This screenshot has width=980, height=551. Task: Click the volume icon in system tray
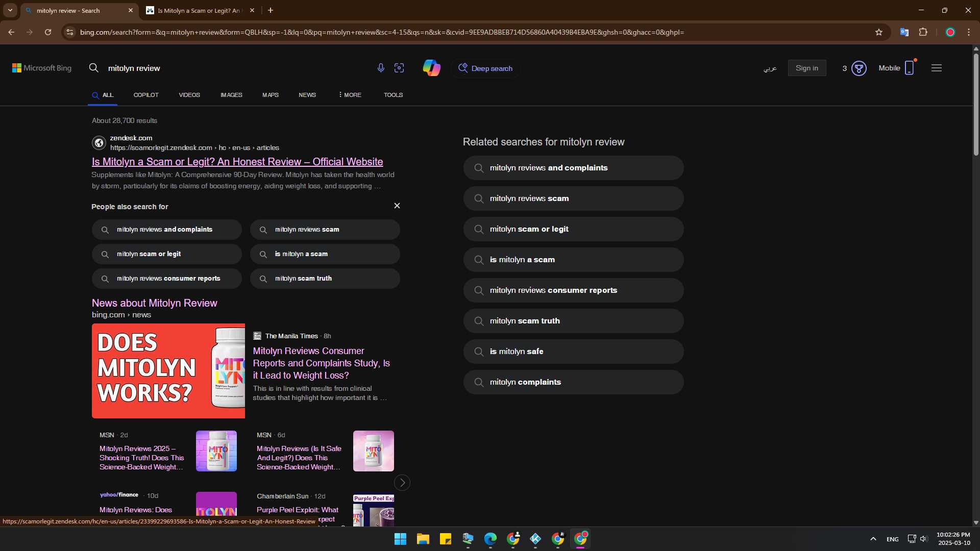click(x=923, y=539)
